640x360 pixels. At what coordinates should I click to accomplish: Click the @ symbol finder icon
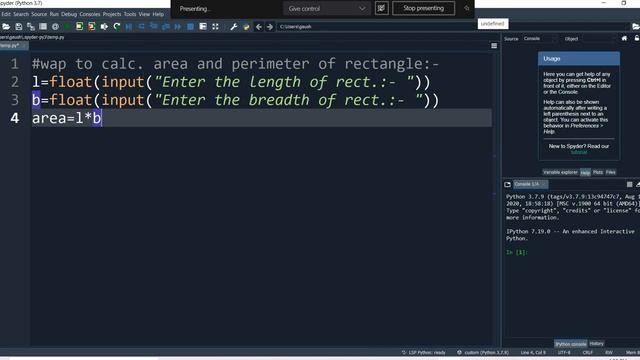pyautogui.click(x=55, y=27)
